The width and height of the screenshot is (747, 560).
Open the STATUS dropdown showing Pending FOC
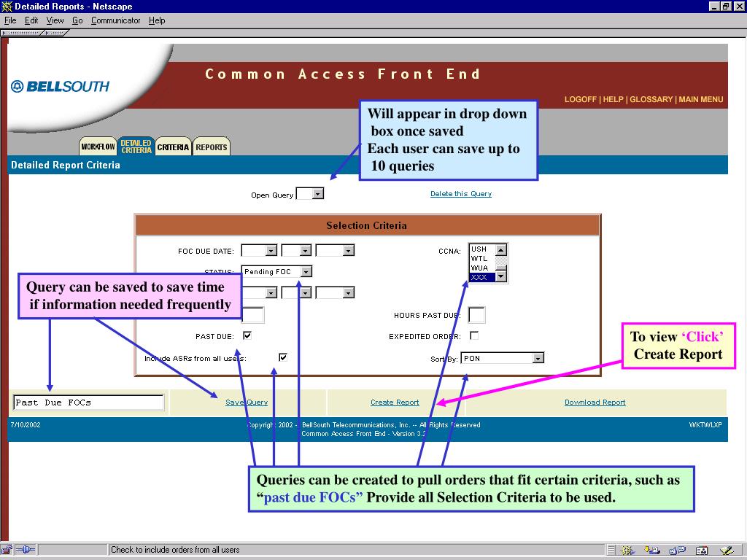tap(276, 271)
